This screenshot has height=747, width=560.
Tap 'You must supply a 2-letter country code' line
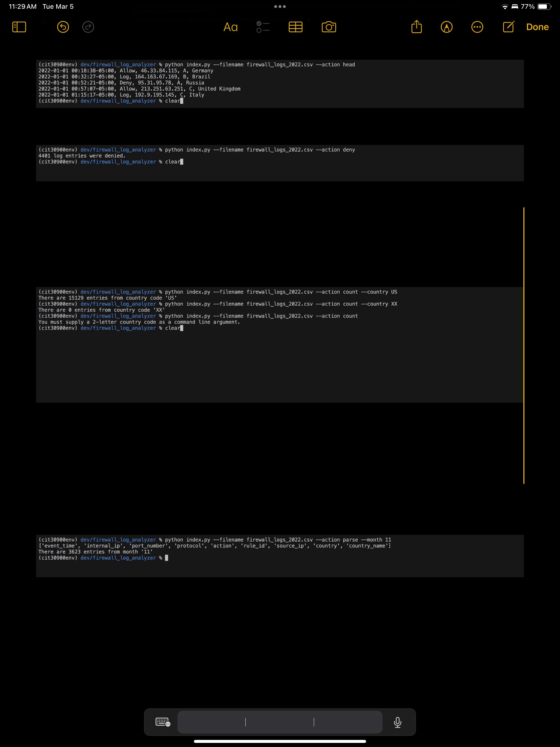[x=139, y=322]
